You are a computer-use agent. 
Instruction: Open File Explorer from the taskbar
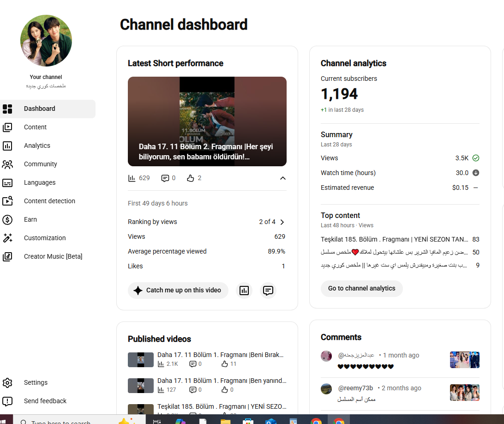click(225, 421)
